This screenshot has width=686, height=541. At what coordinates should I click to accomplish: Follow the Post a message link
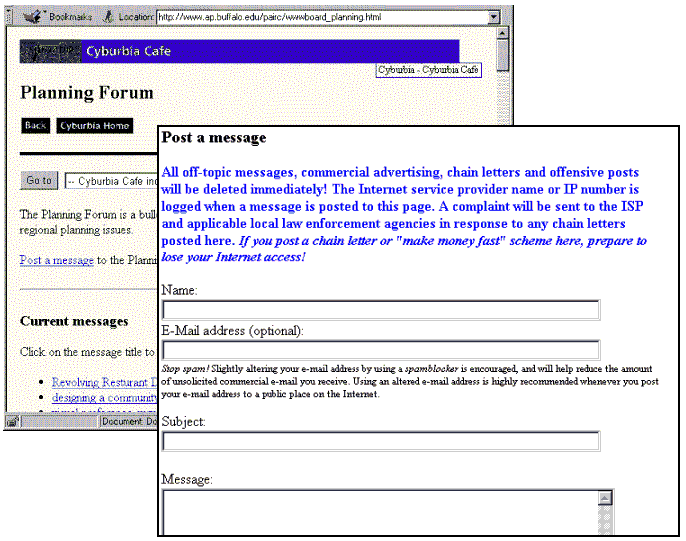(56, 260)
